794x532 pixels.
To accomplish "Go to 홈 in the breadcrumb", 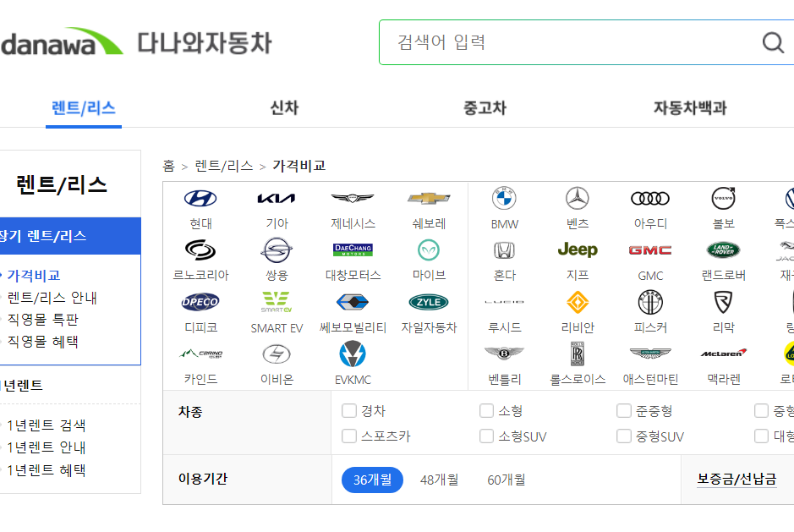I will click(x=168, y=166).
